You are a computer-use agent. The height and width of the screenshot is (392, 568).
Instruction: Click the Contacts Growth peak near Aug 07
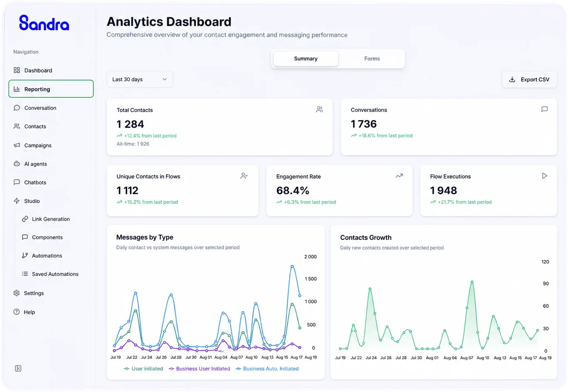[472, 282]
